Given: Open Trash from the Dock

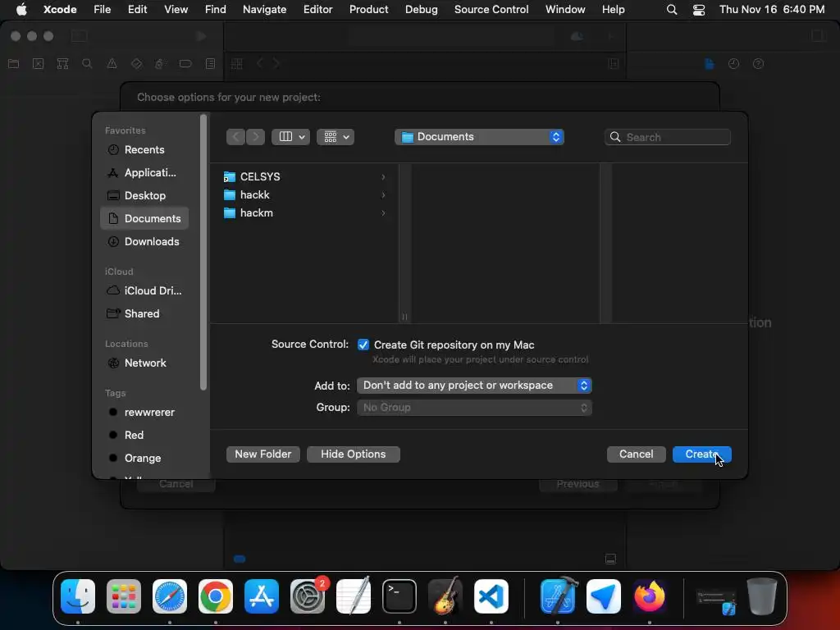Looking at the screenshot, I should (762, 596).
